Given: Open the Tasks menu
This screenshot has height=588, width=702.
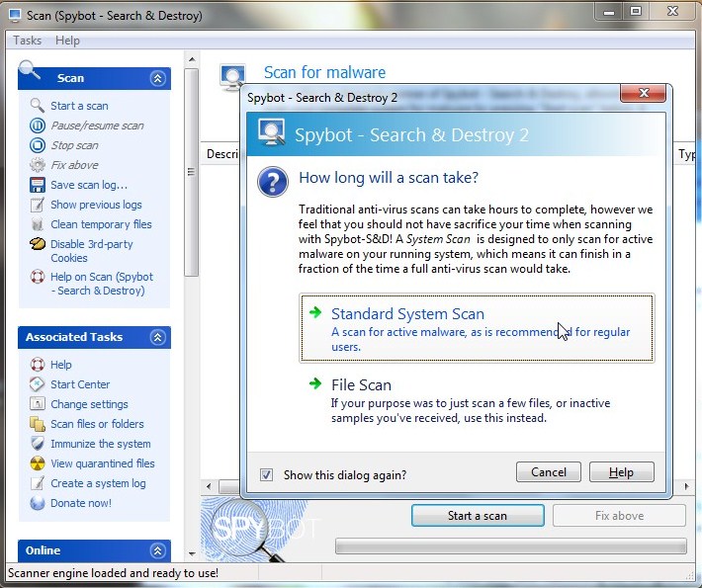Looking at the screenshot, I should [28, 41].
